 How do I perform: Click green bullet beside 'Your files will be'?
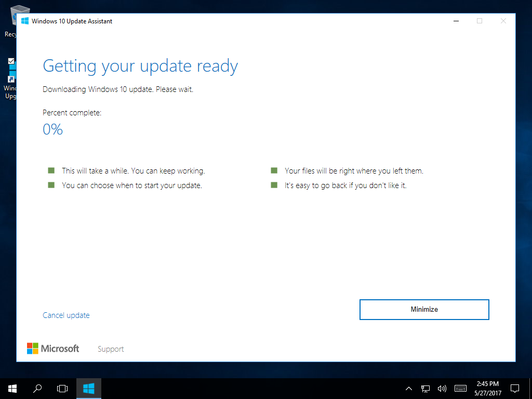274,170
